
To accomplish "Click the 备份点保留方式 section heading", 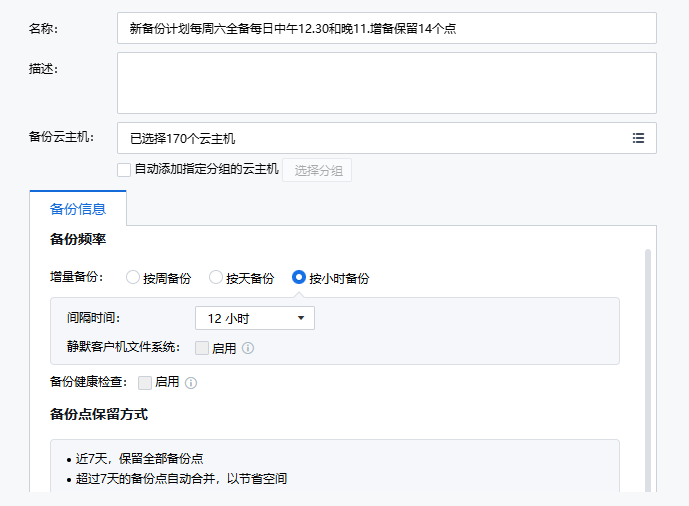I will click(99, 414).
